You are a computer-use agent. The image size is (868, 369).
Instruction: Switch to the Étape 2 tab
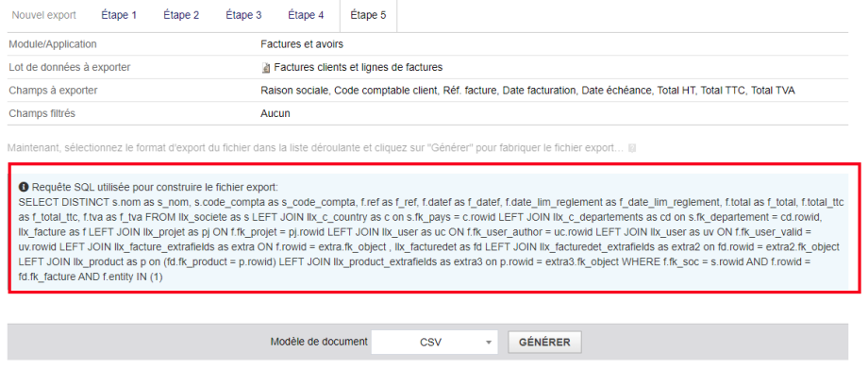click(x=181, y=15)
